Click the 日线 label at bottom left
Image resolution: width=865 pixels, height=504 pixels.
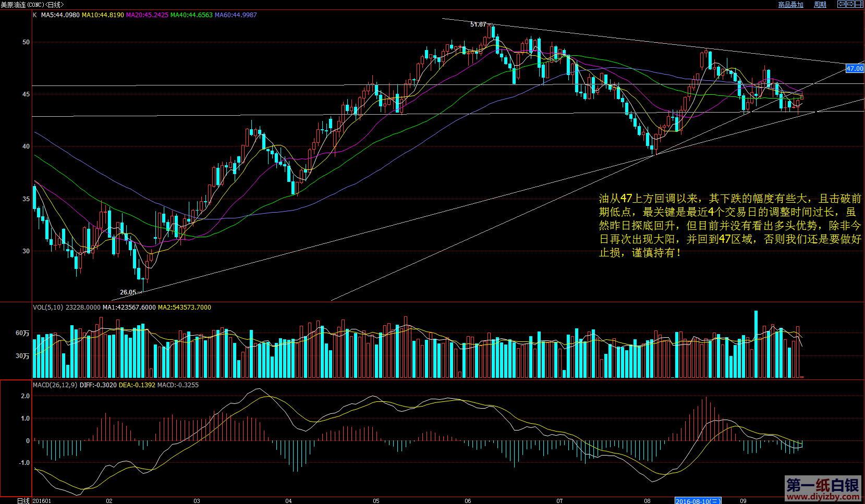23,501
